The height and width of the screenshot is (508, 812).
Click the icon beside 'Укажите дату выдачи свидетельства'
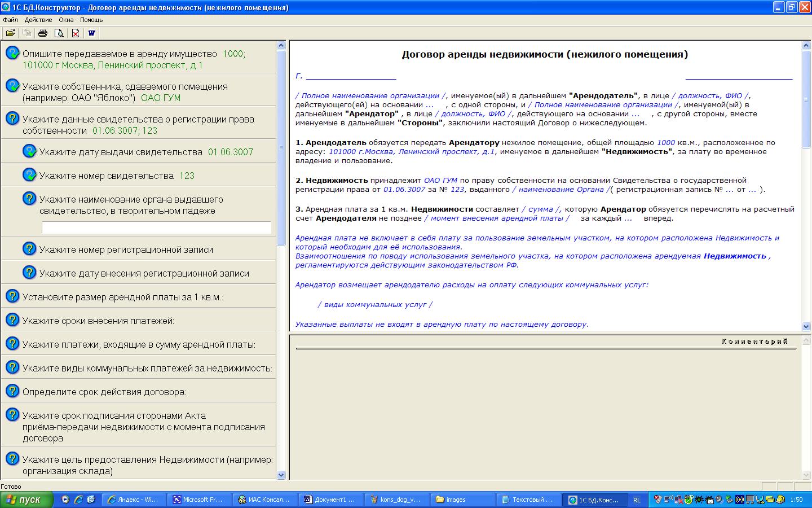pyautogui.click(x=29, y=151)
